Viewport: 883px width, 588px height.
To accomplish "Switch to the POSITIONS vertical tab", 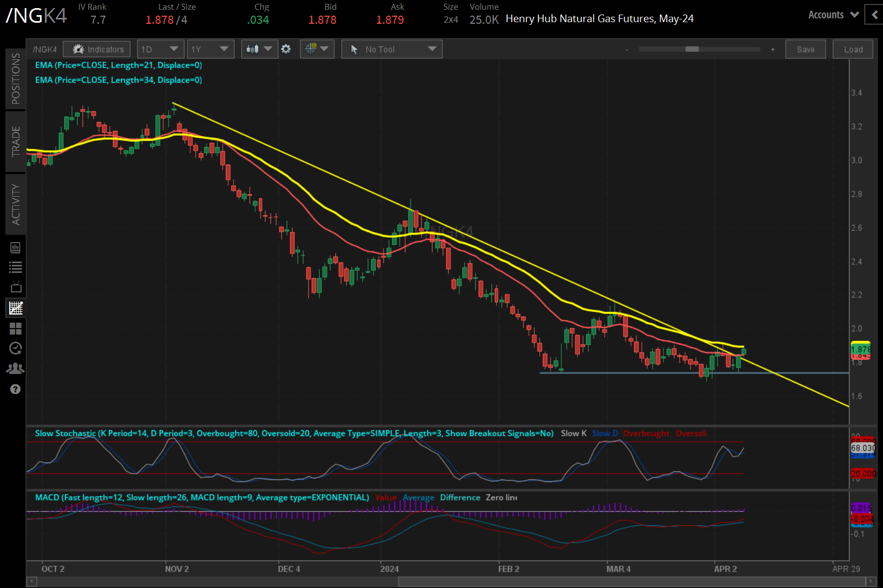I will click(16, 78).
